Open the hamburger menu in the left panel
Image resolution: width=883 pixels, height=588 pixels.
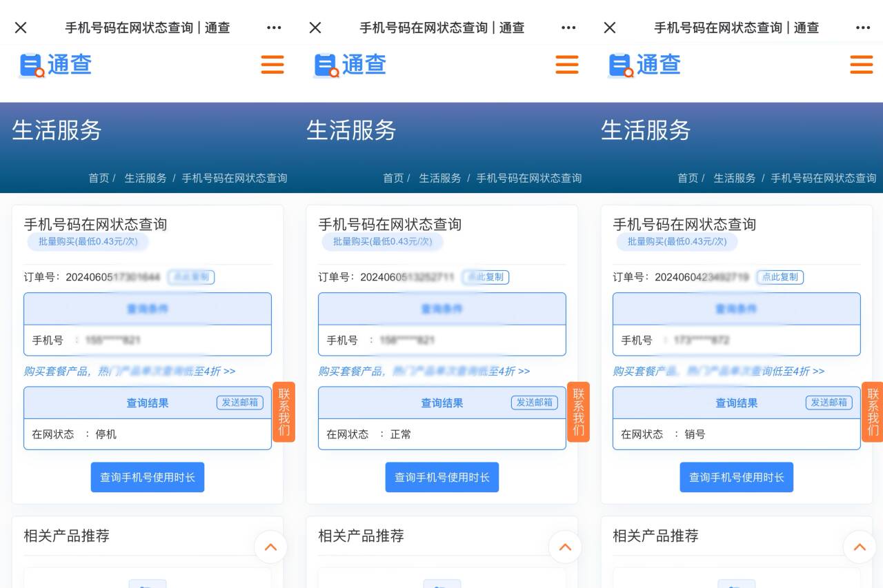pos(272,64)
